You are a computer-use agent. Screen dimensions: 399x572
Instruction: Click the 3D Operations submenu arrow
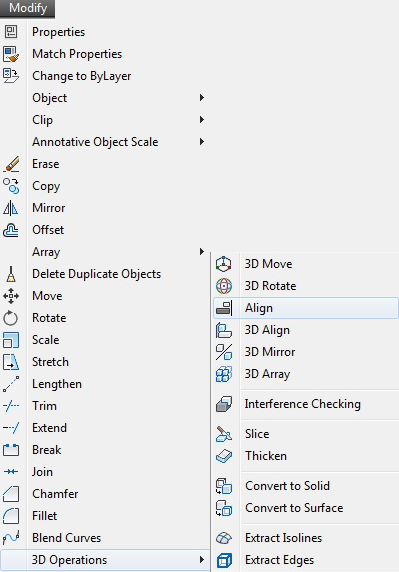coord(202,560)
